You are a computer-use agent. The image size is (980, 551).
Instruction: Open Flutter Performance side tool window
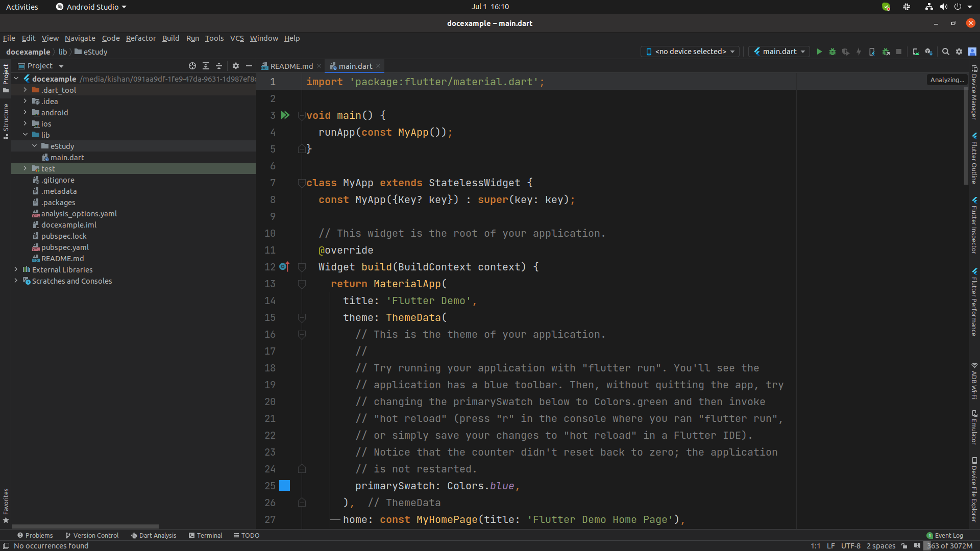(974, 302)
